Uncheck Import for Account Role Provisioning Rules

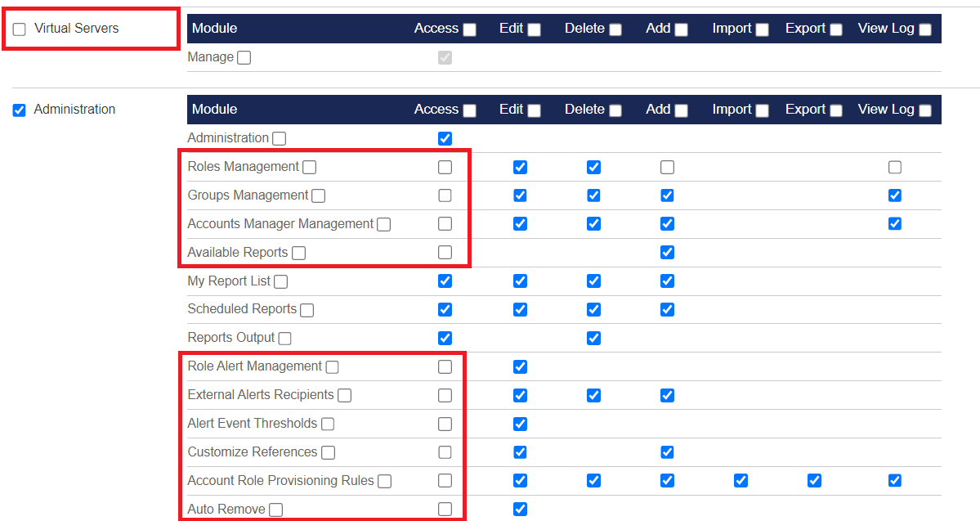(741, 480)
